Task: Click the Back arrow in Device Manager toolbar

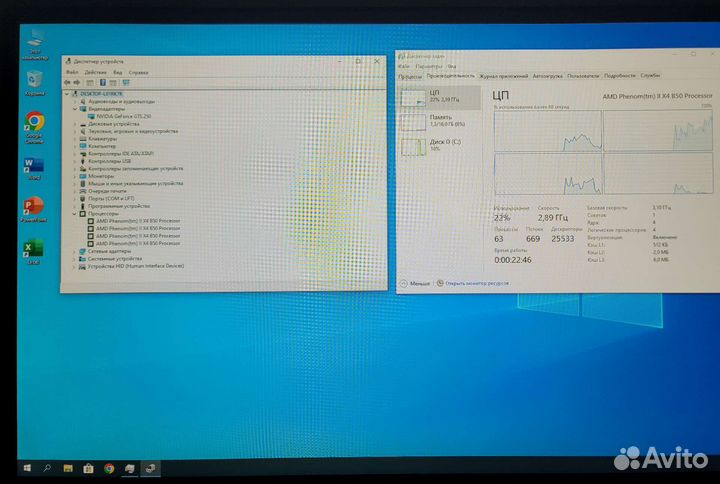Action: [68, 83]
